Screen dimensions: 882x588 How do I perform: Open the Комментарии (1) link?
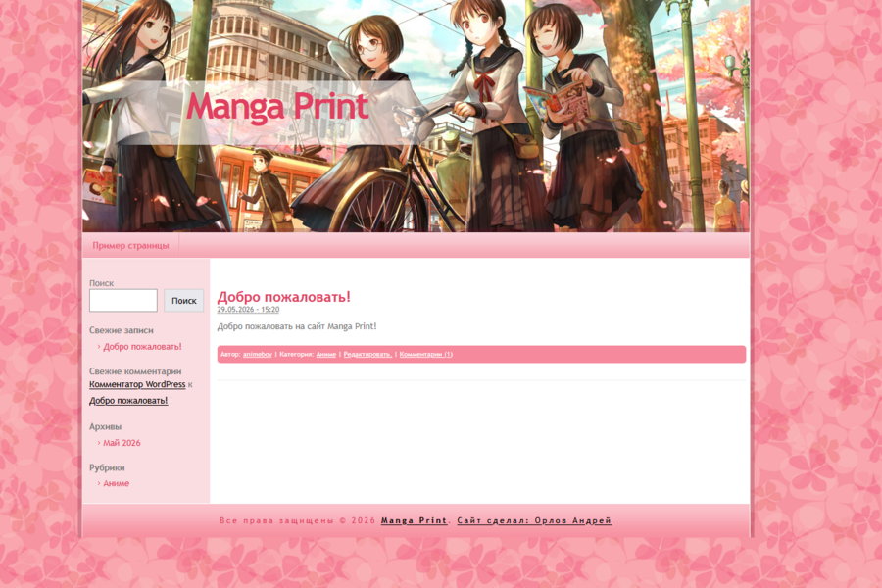click(426, 354)
